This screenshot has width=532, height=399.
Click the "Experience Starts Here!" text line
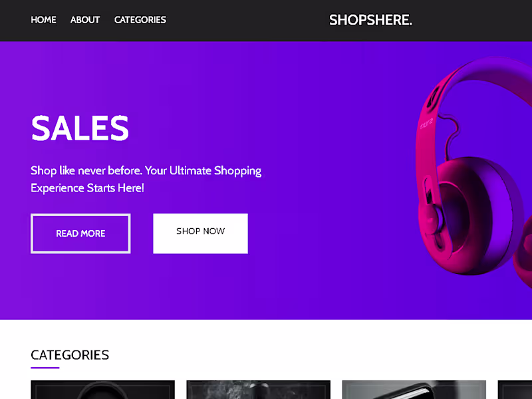tap(87, 188)
